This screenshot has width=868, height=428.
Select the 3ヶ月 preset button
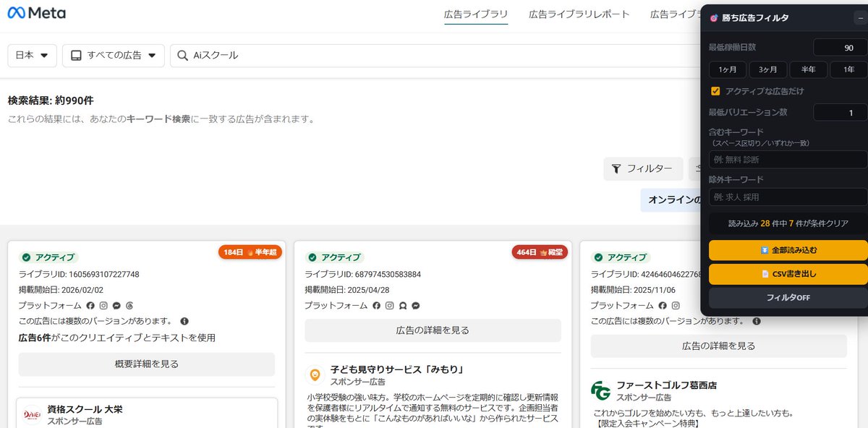[767, 70]
